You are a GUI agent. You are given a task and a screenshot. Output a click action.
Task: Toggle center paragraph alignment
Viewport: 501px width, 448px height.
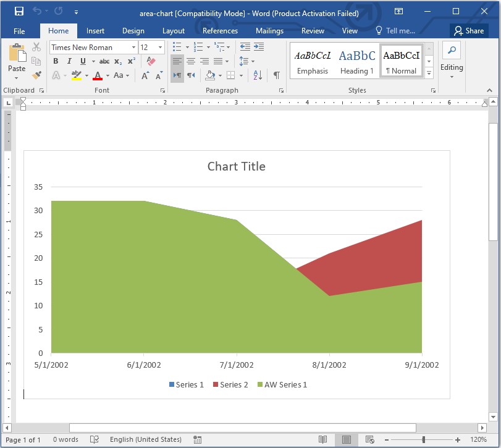click(x=190, y=61)
